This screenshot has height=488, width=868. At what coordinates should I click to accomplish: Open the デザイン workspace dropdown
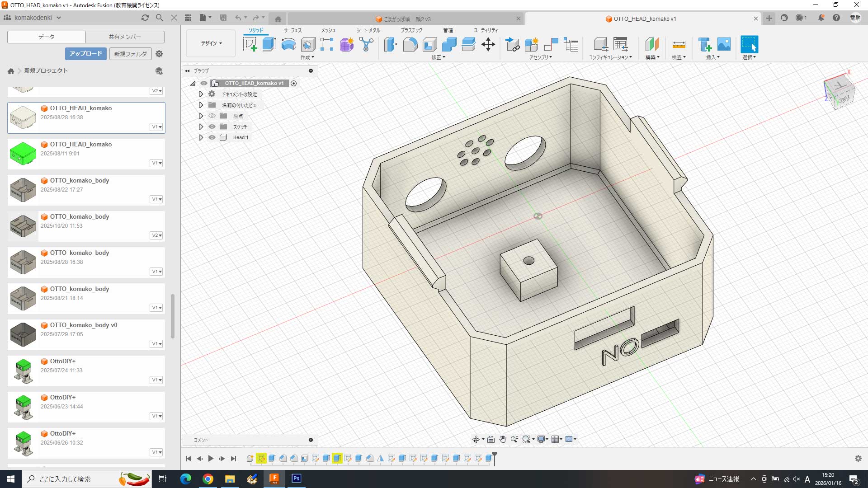pyautogui.click(x=211, y=43)
